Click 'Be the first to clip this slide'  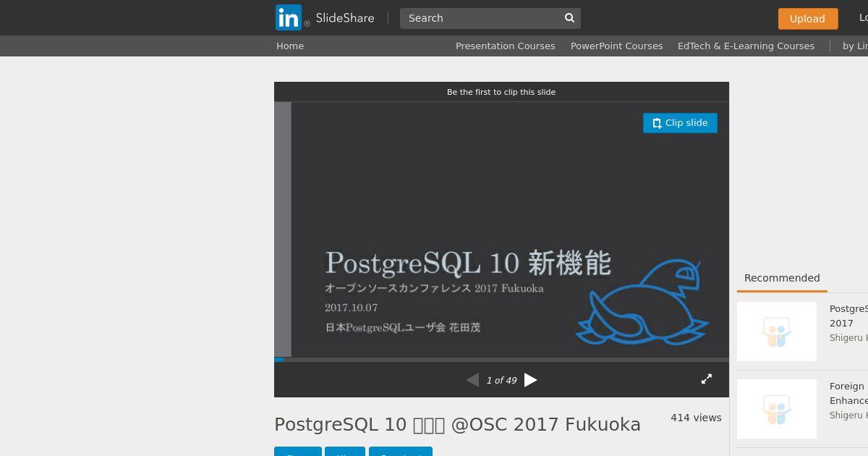tap(501, 92)
